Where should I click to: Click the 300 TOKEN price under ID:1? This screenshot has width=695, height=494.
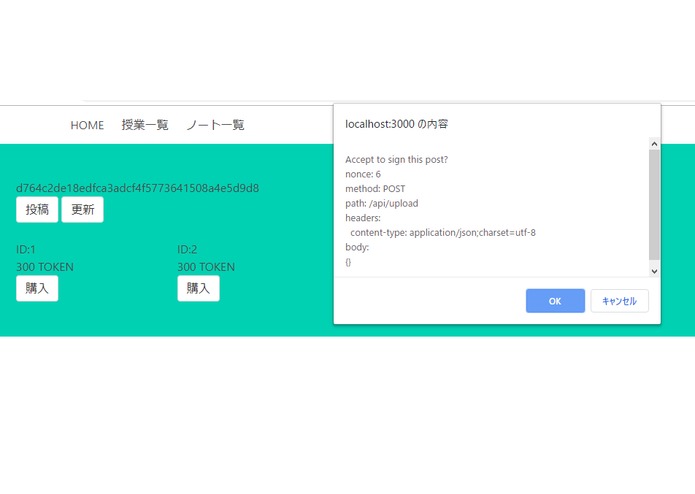point(45,267)
